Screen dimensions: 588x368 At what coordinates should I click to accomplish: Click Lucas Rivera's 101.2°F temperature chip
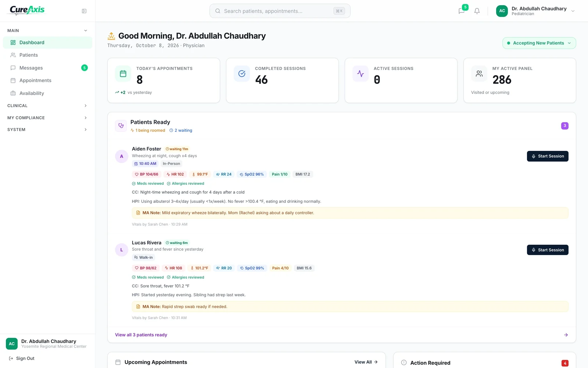pyautogui.click(x=199, y=268)
